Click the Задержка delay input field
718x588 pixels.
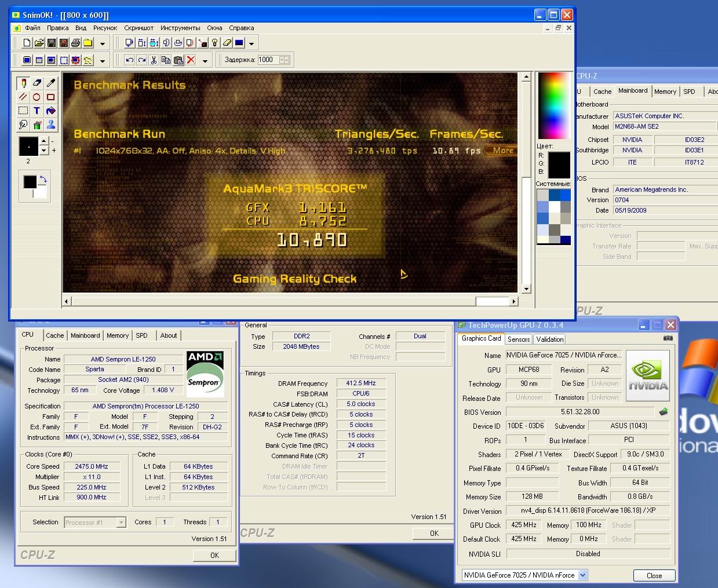point(268,60)
